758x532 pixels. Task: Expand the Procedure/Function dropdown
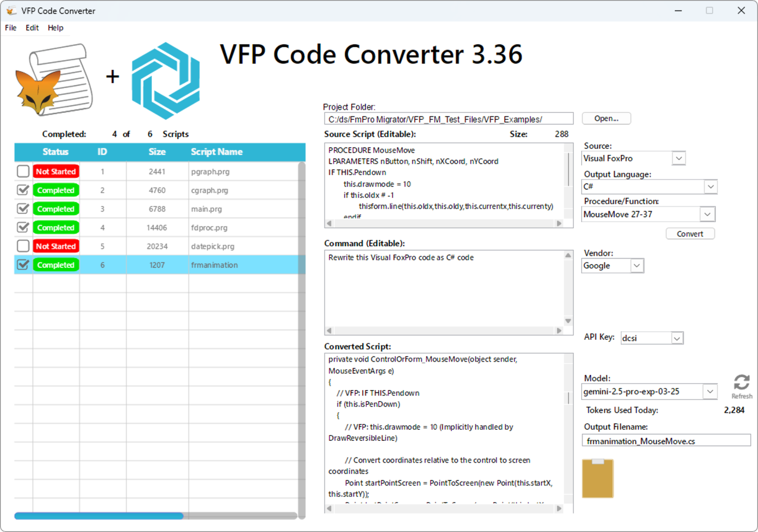coord(708,214)
